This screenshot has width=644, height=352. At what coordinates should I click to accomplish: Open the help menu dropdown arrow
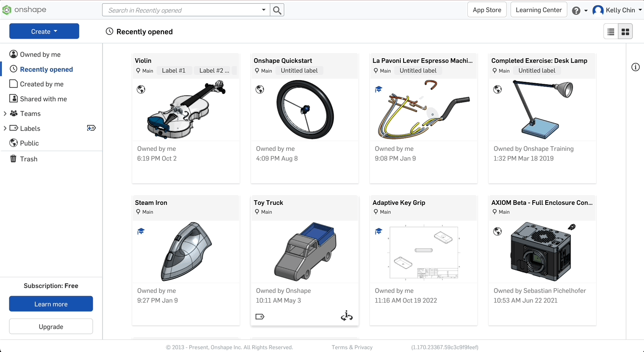click(586, 11)
